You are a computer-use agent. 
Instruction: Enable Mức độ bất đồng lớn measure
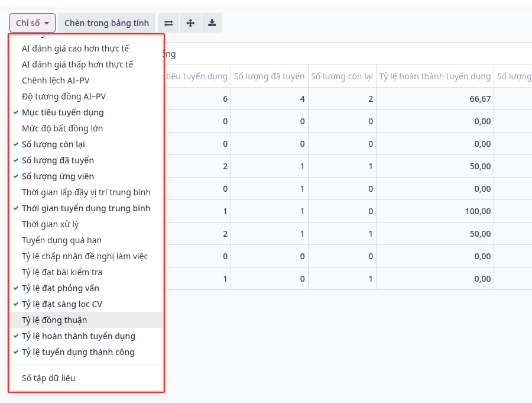86,128
